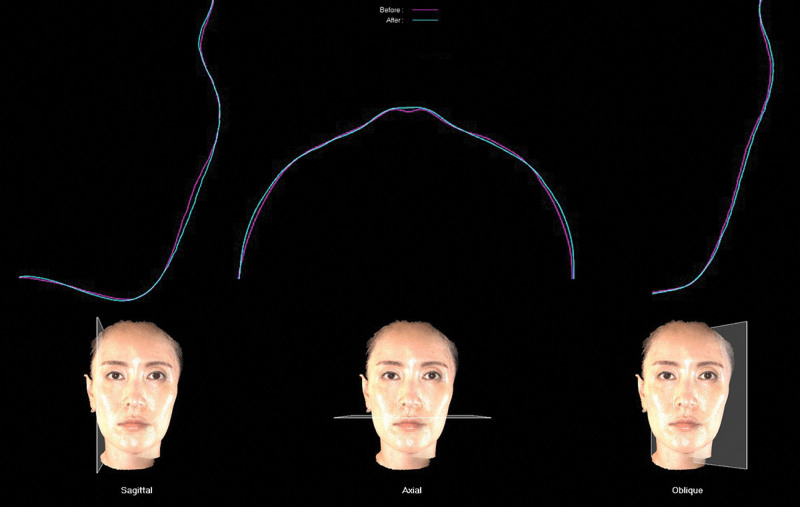Click the purple Before legend line
Image resolution: width=800 pixels, height=507 pixels.
[x=425, y=10]
